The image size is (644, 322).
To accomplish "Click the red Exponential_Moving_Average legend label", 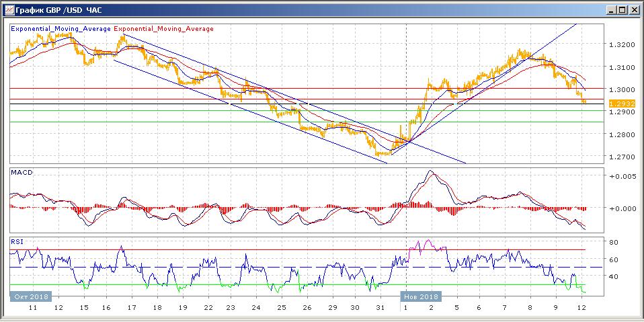I will pyautogui.click(x=165, y=29).
